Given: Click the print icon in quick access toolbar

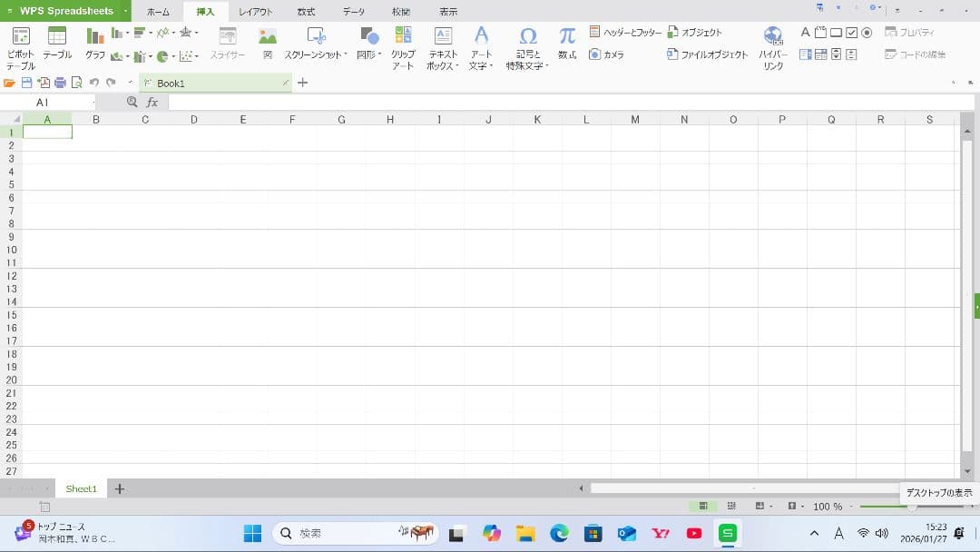Looking at the screenshot, I should pos(60,83).
